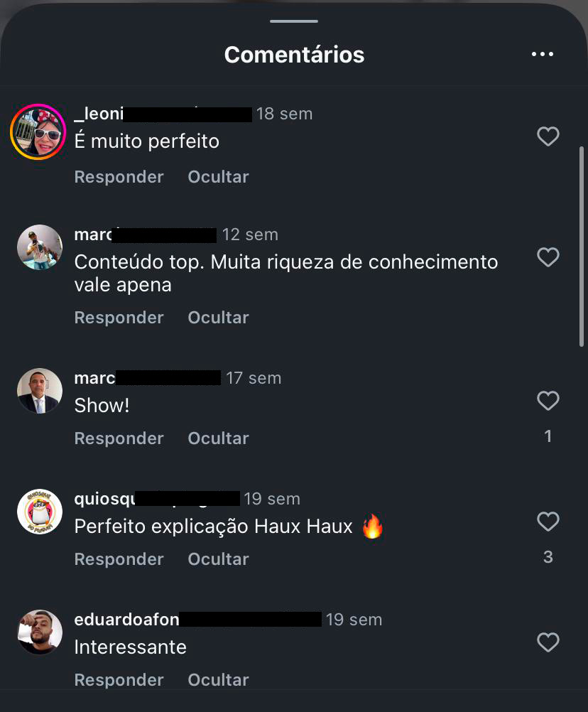Open the three-dots options menu
588x712 pixels.
[x=542, y=54]
